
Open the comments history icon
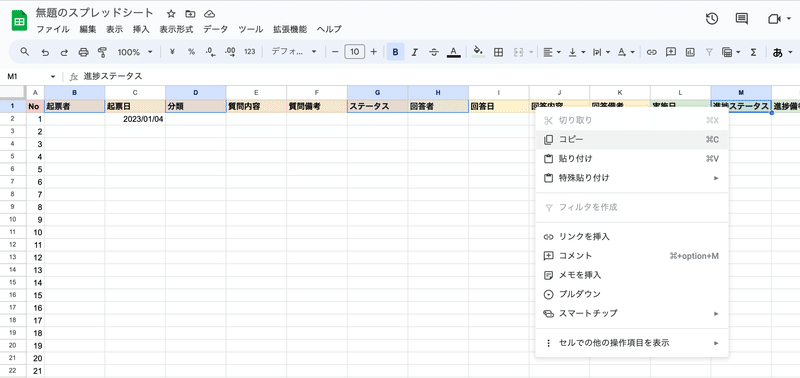point(741,19)
